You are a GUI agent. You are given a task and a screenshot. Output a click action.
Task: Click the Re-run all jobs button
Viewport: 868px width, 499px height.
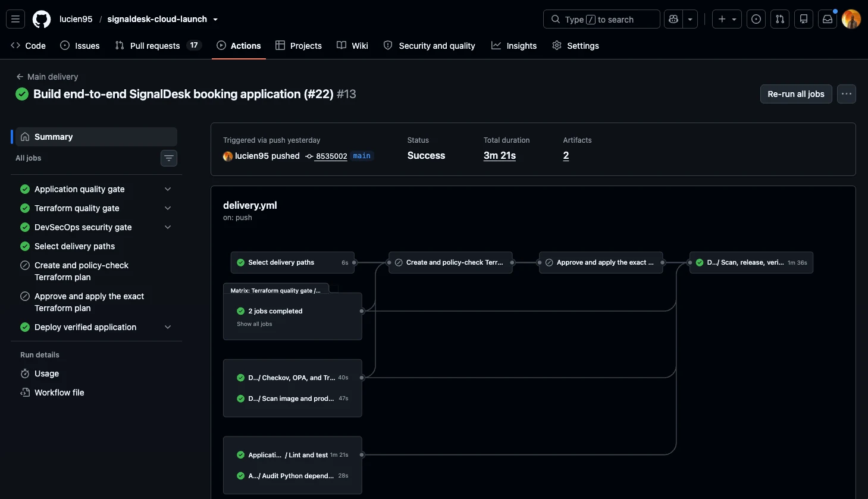[796, 94]
